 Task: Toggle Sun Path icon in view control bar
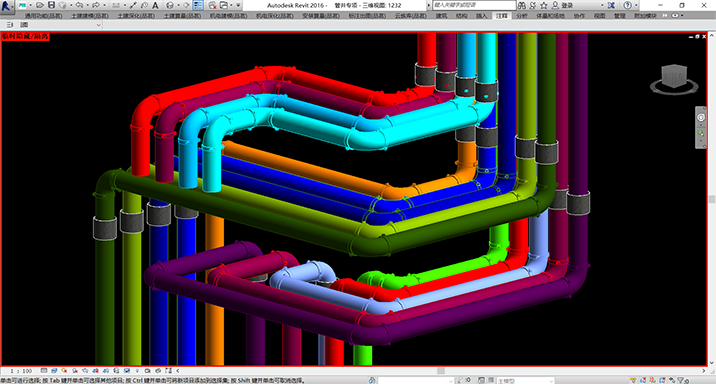pos(64,370)
